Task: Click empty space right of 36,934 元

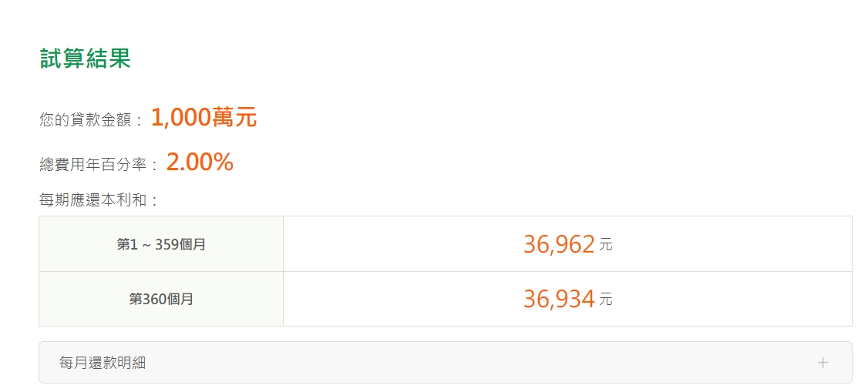Action: pos(732,299)
